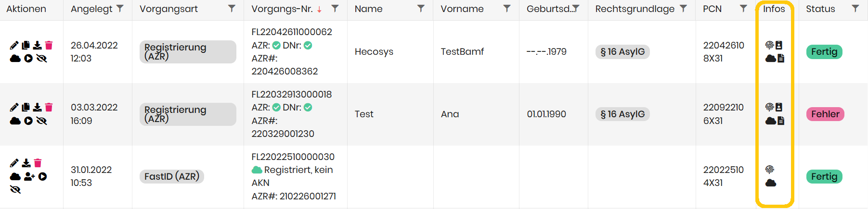Viewport: 868px width, 209px height.
Task: Toggle the crossed-eye visibility icon for Hecosys row
Action: pos(42,59)
